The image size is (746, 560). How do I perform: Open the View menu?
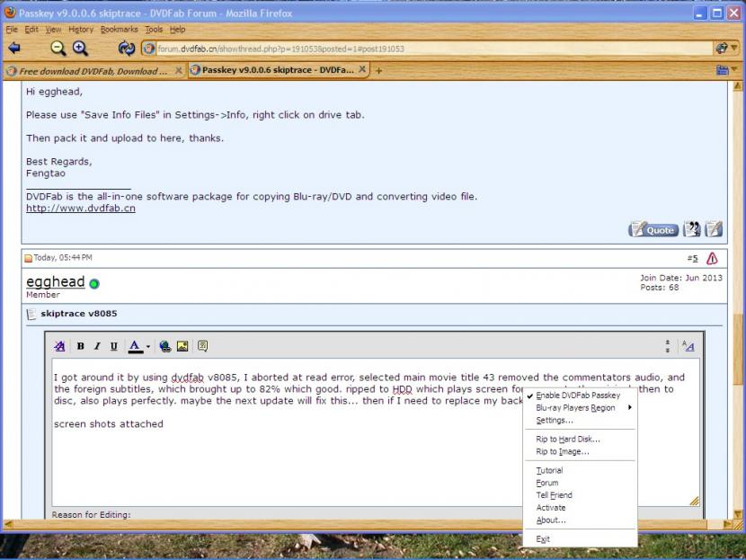53,30
